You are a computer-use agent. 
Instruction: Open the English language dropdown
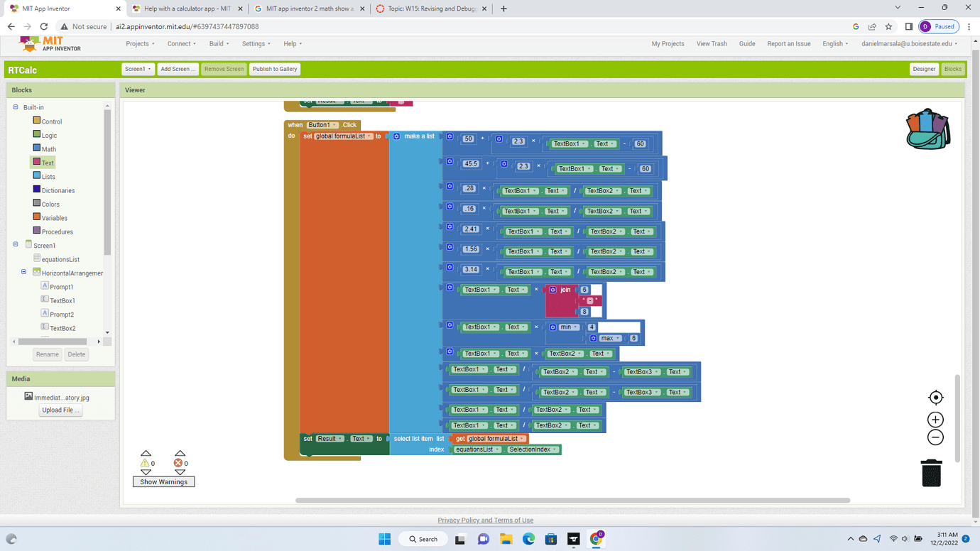(x=835, y=43)
